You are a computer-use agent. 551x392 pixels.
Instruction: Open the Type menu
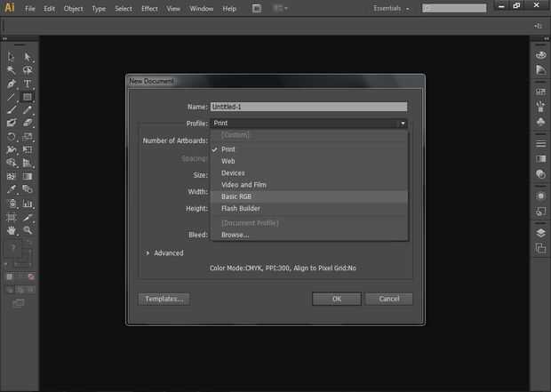pyautogui.click(x=99, y=9)
